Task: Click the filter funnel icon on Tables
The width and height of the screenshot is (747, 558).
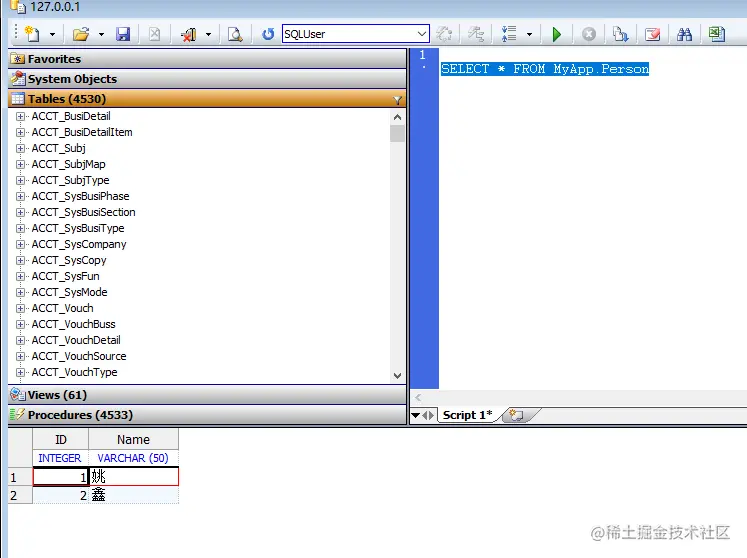Action: (397, 100)
